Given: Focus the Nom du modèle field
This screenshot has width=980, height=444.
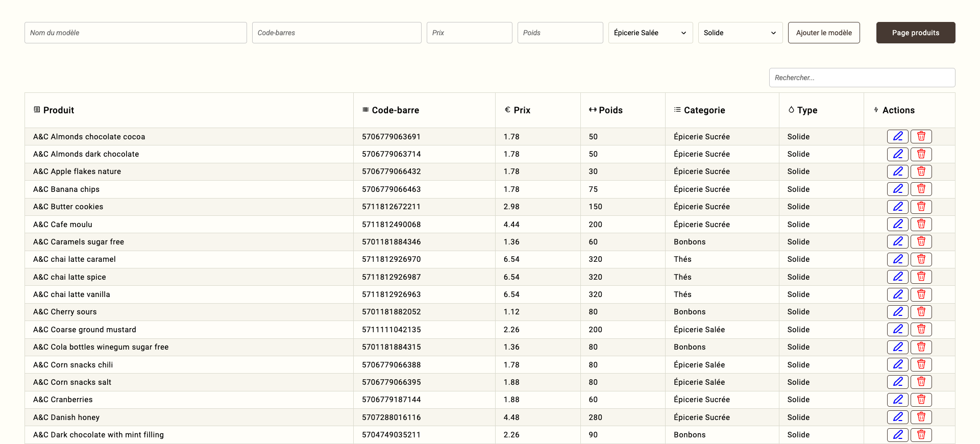Looking at the screenshot, I should pos(135,33).
